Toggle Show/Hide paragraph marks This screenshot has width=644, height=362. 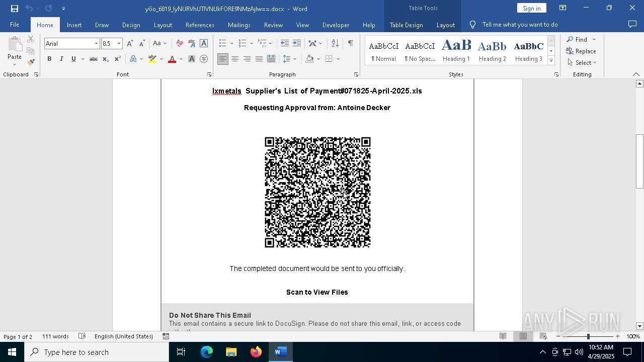tap(350, 44)
